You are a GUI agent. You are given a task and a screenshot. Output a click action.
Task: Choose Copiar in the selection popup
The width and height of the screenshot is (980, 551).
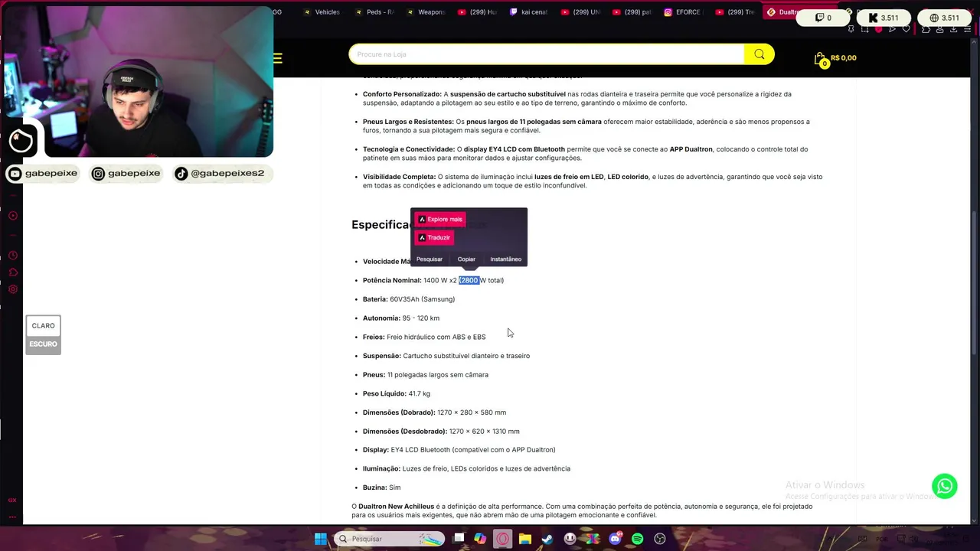tap(466, 259)
